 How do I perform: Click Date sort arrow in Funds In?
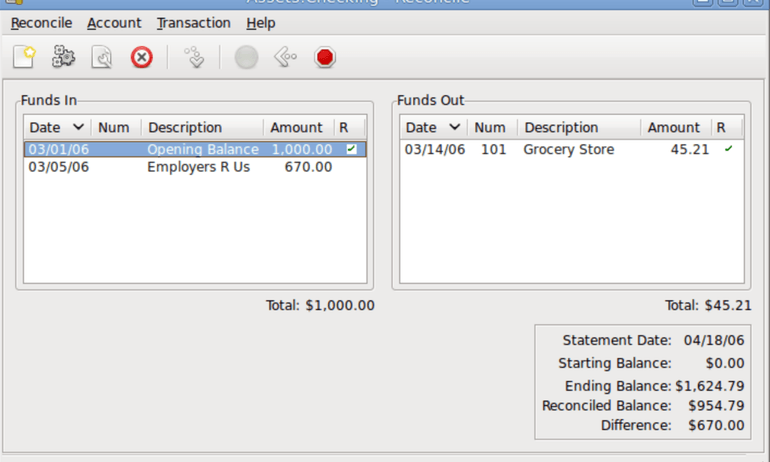coord(78,127)
